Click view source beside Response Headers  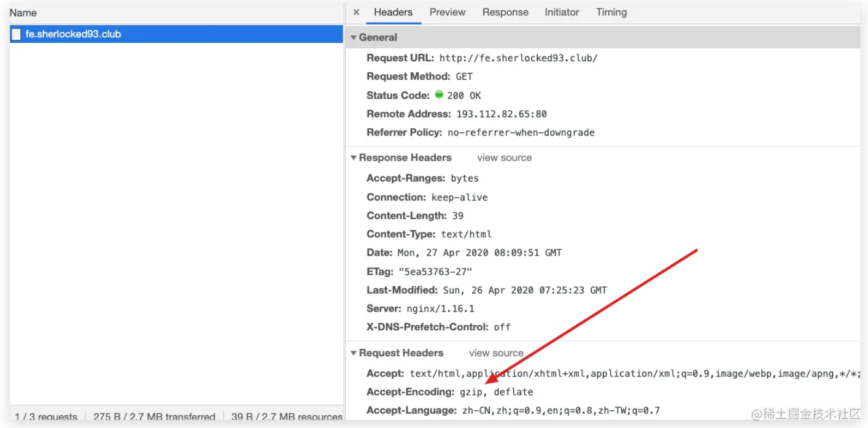point(504,158)
